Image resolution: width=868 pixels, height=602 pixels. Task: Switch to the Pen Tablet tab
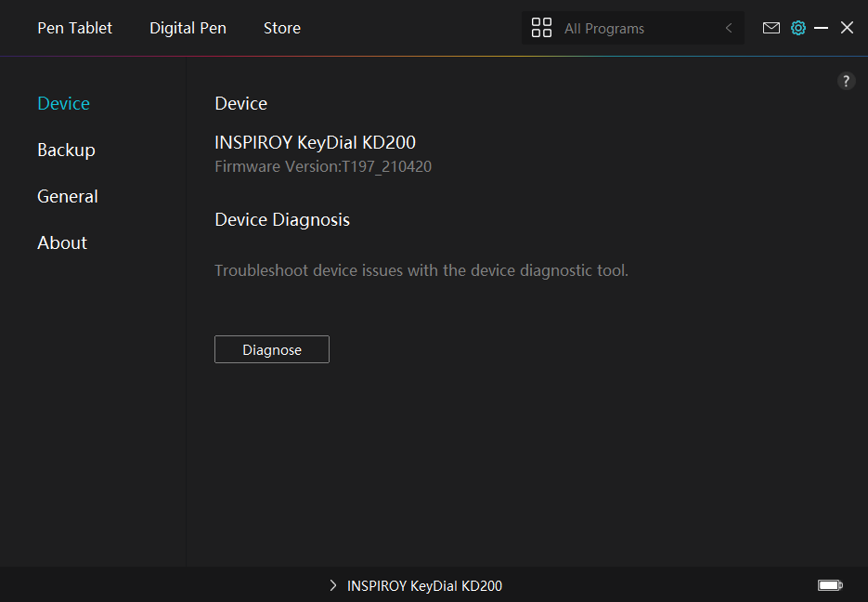click(x=75, y=28)
